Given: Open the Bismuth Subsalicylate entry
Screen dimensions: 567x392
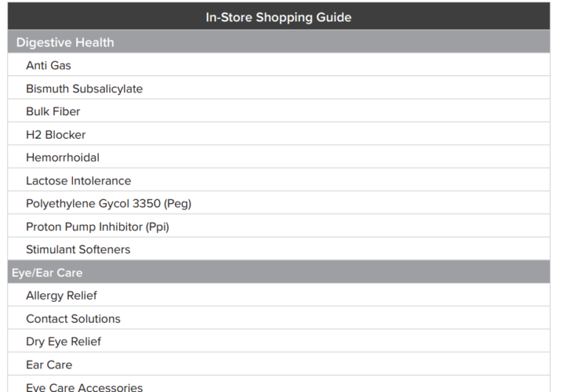Looking at the screenshot, I should click(x=84, y=89).
